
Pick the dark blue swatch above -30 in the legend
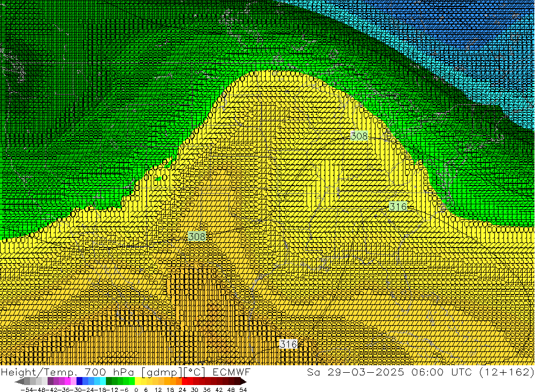tap(79, 381)
